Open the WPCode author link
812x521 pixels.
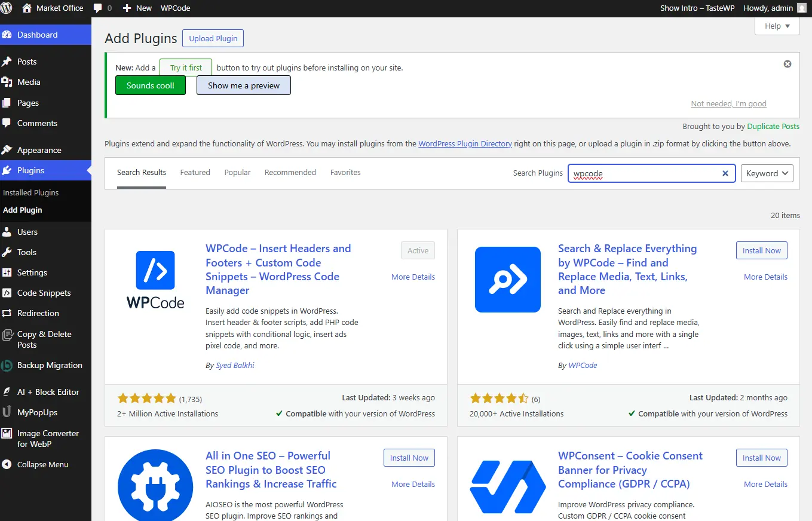(583, 365)
